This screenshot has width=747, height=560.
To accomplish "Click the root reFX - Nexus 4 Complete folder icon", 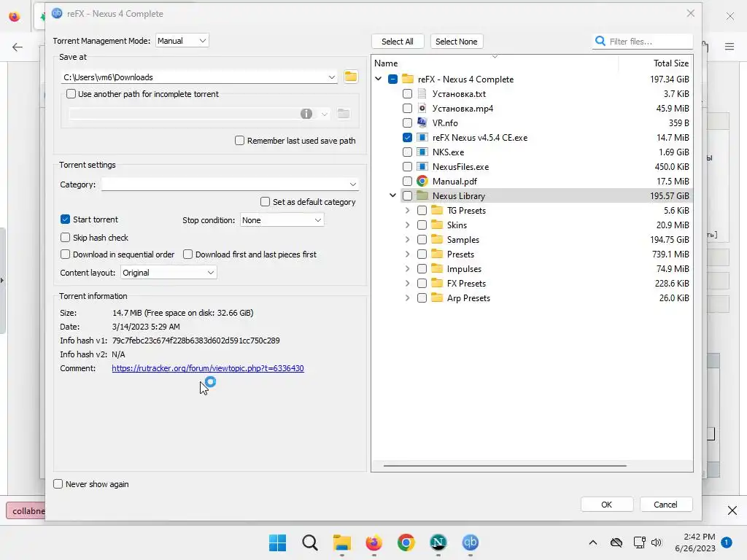I will tap(407, 79).
